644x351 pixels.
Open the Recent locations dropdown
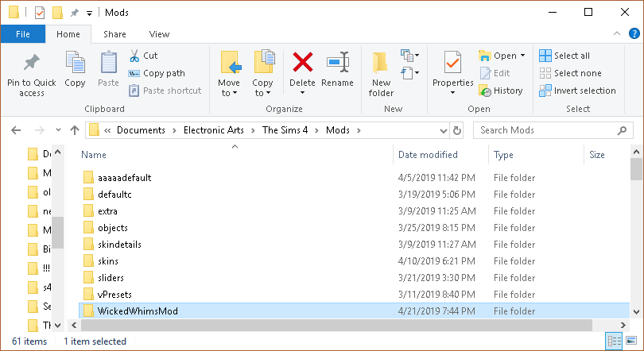point(58,130)
